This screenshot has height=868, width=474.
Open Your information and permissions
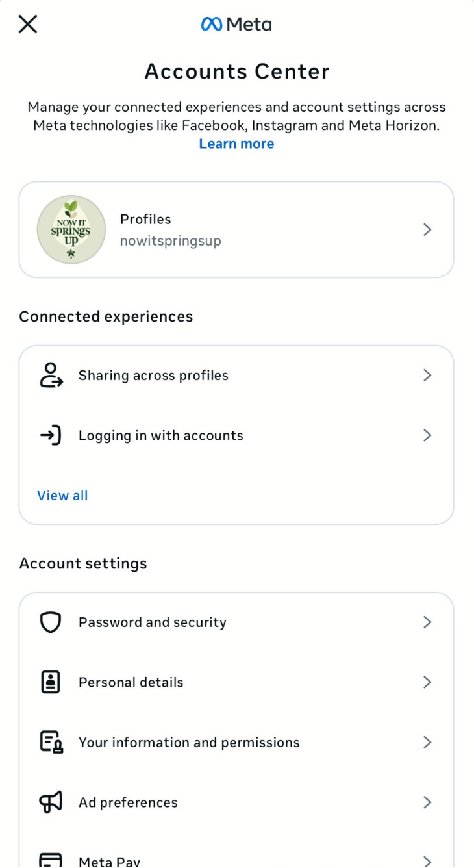click(x=189, y=742)
